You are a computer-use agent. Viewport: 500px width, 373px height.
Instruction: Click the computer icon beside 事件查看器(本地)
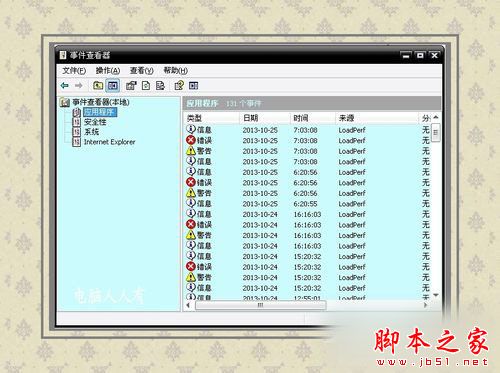[65, 102]
